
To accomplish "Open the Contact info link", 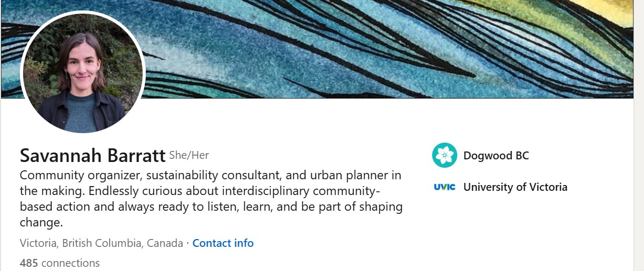I will coord(223,243).
